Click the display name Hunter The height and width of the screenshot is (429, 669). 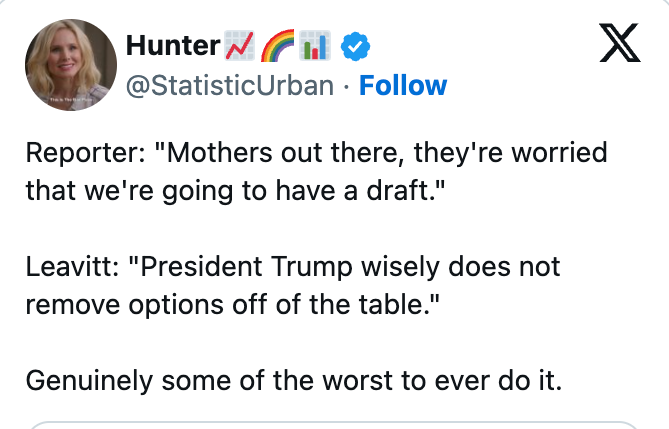click(x=173, y=45)
